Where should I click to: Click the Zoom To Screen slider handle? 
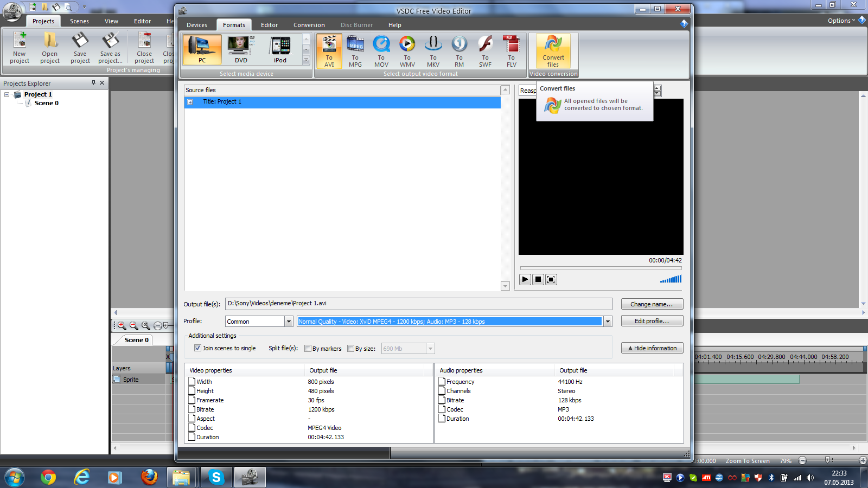pos(827,460)
